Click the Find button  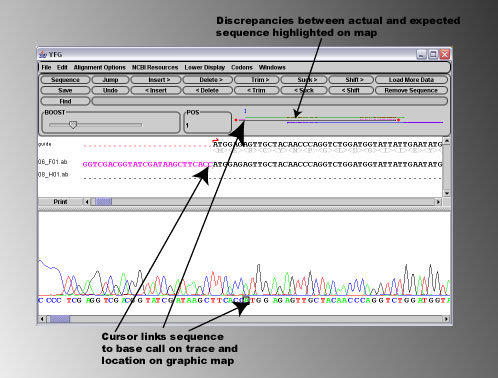click(x=65, y=101)
